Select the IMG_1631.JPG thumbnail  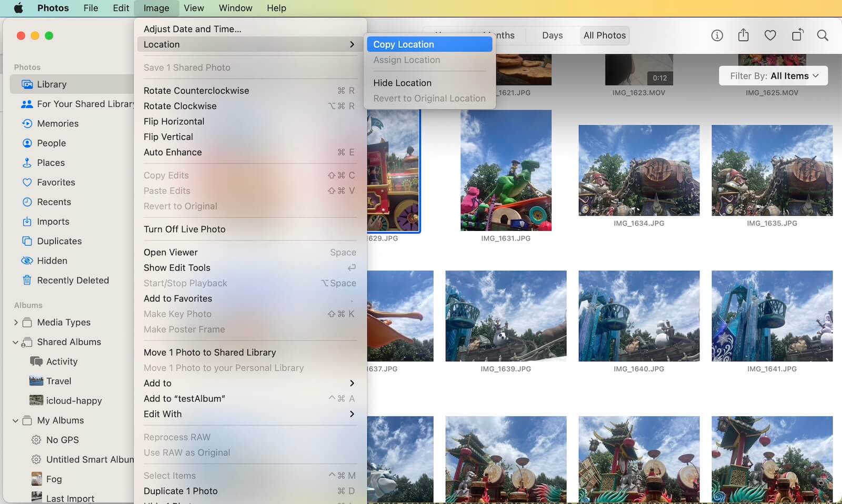tap(506, 170)
